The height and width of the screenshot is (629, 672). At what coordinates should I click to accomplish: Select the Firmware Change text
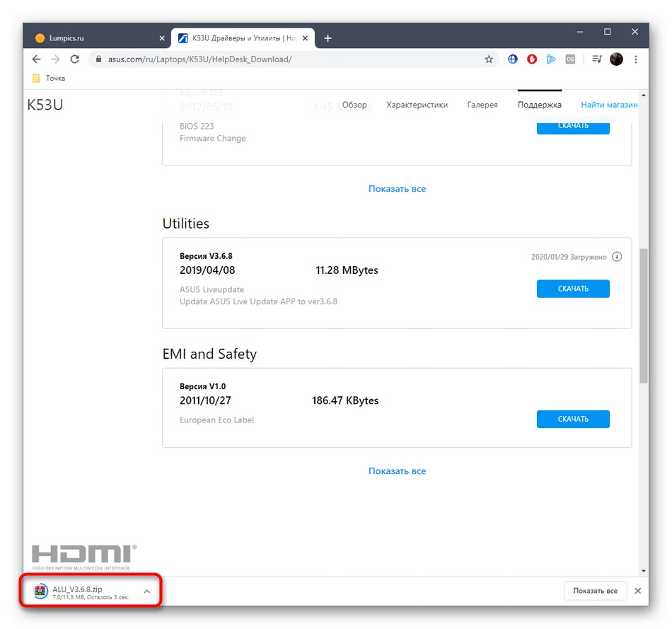click(213, 138)
